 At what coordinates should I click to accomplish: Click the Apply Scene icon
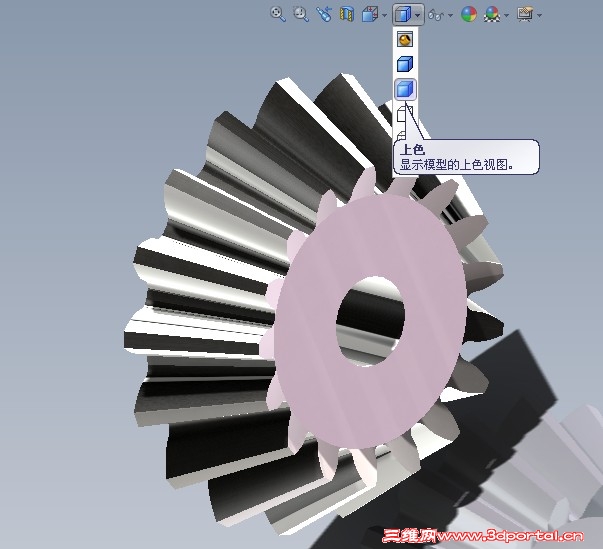[x=492, y=15]
